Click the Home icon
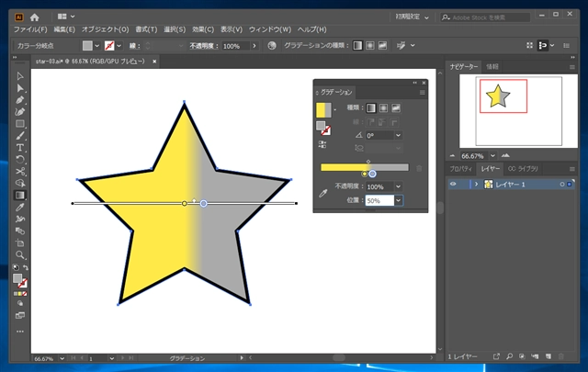Image resolution: width=588 pixels, height=372 pixels. click(x=35, y=17)
